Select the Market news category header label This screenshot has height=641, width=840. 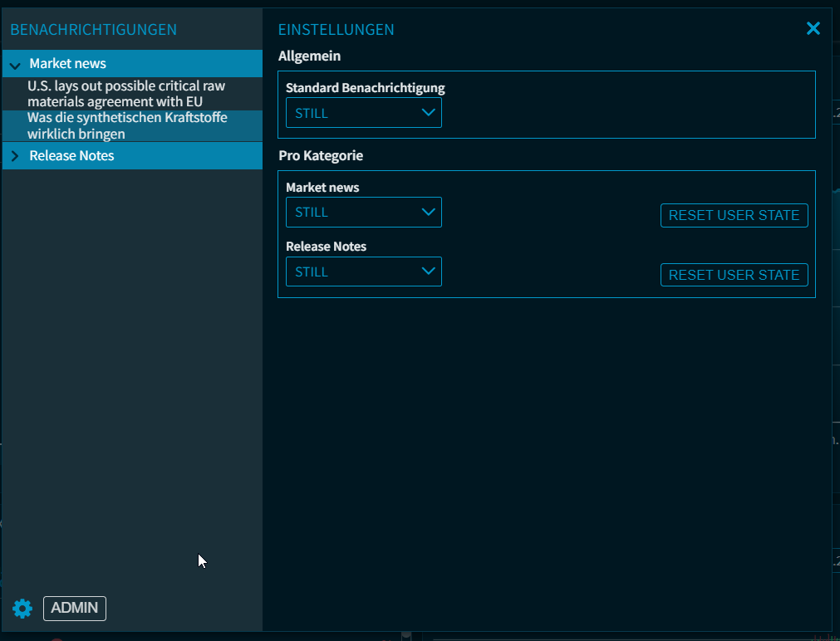[68, 64]
